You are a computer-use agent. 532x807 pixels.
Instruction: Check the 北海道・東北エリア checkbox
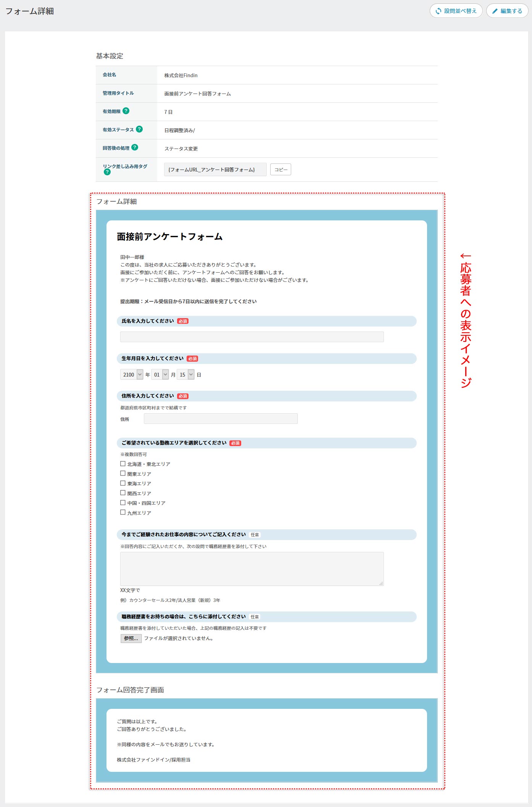coord(123,464)
